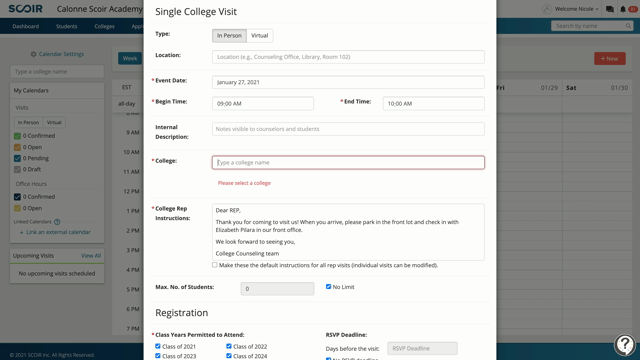This screenshot has height=360, width=640.
Task: Switch calendar to Week view
Action: pos(130,58)
